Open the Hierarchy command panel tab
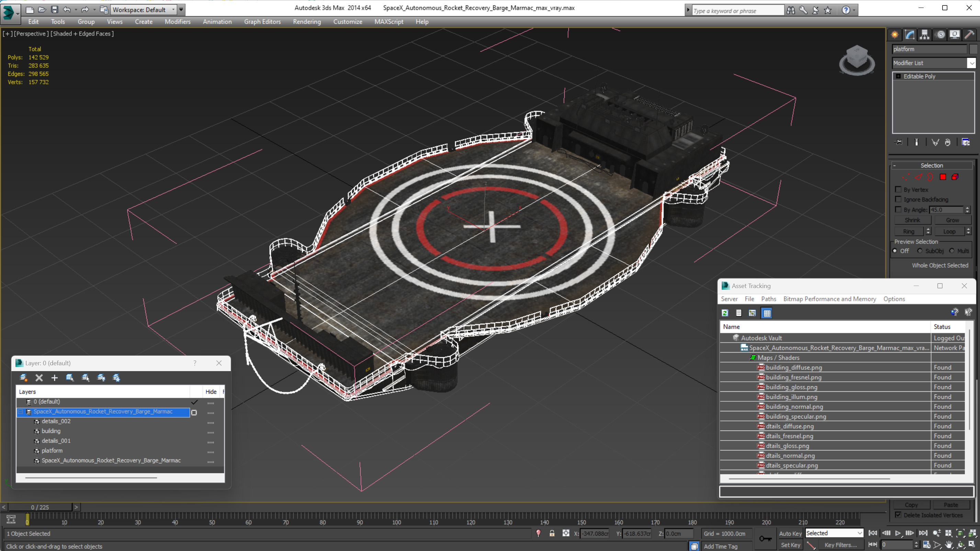 click(924, 35)
